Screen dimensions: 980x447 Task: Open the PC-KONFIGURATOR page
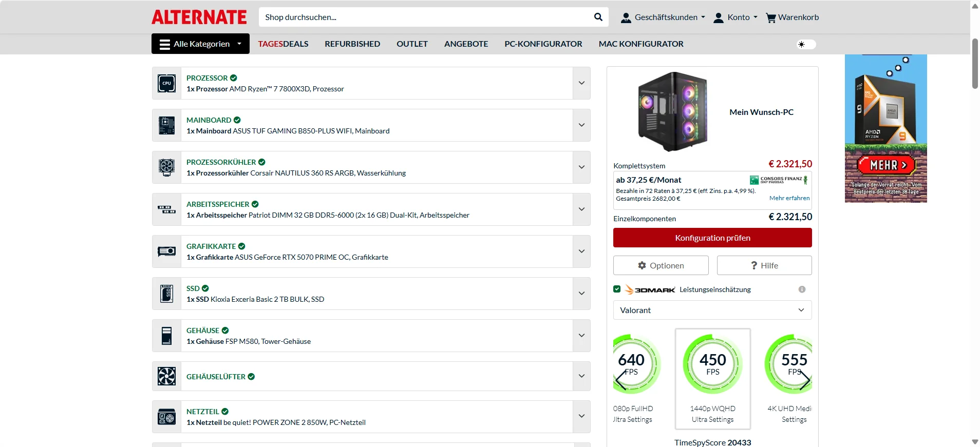click(x=543, y=44)
